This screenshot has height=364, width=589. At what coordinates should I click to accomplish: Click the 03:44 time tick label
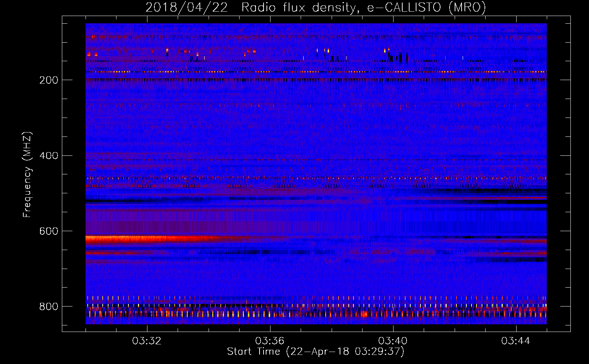(x=516, y=341)
